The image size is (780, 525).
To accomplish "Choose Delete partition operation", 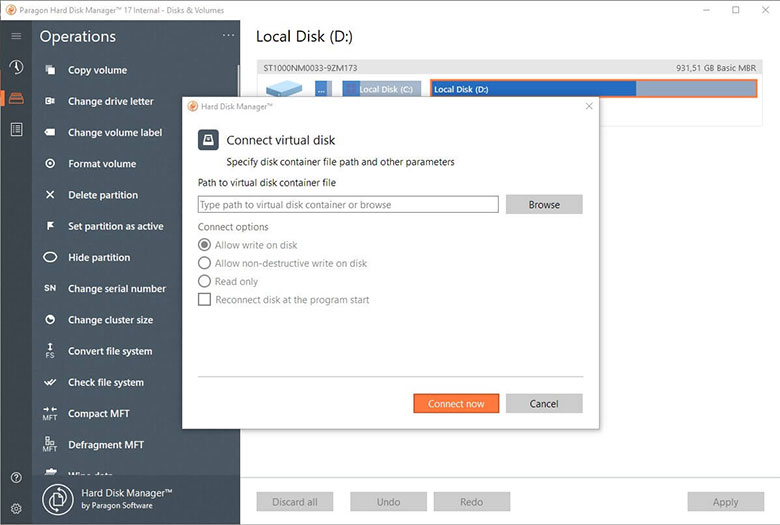I will pyautogui.click(x=103, y=195).
